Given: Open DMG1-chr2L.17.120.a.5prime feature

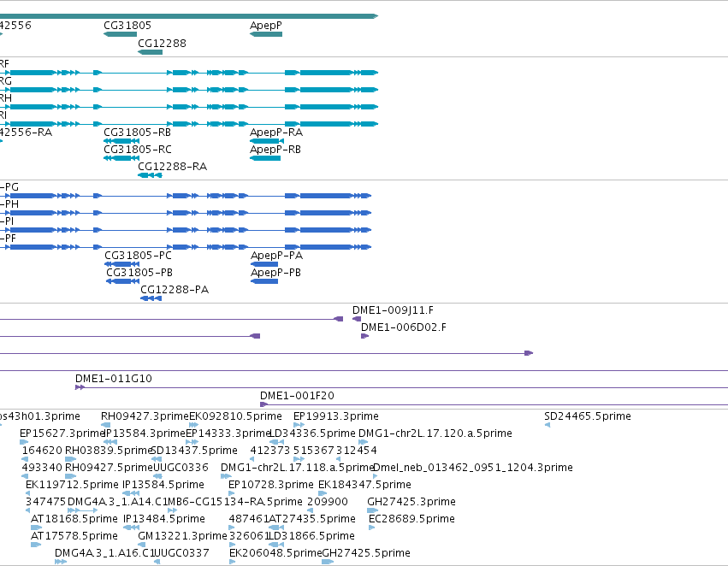Looking at the screenshot, I should pyautogui.click(x=435, y=433).
